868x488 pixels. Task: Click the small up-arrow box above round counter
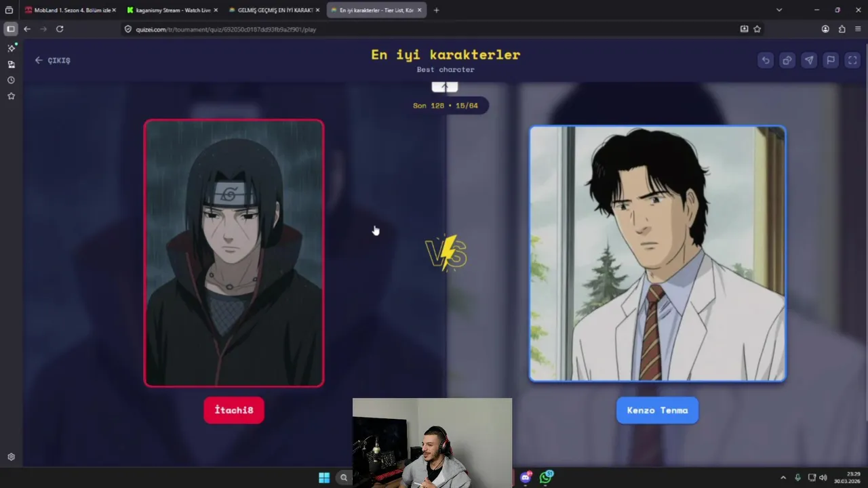[445, 87]
